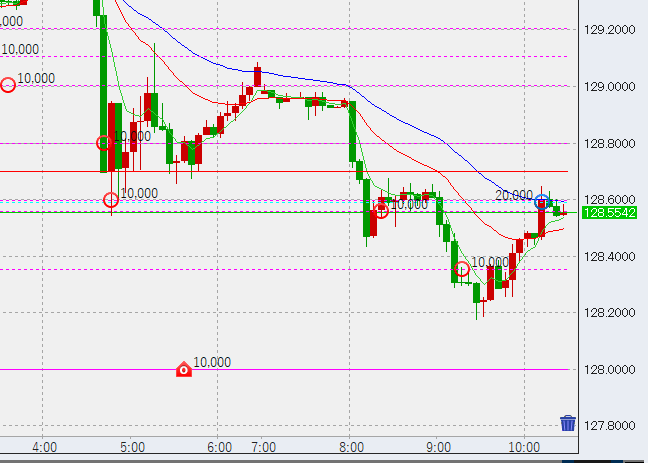Click the 127.8000 price axis label
Image resolution: width=648 pixels, height=463 pixels.
coord(608,427)
